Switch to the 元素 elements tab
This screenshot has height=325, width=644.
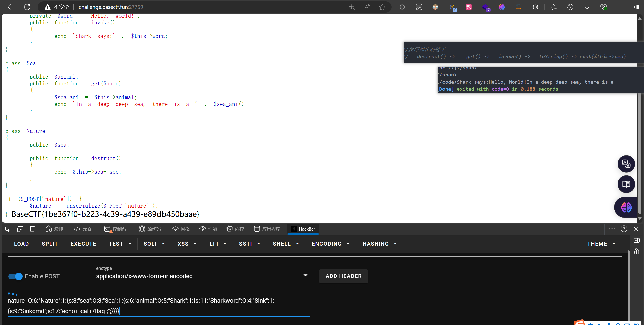click(83, 229)
